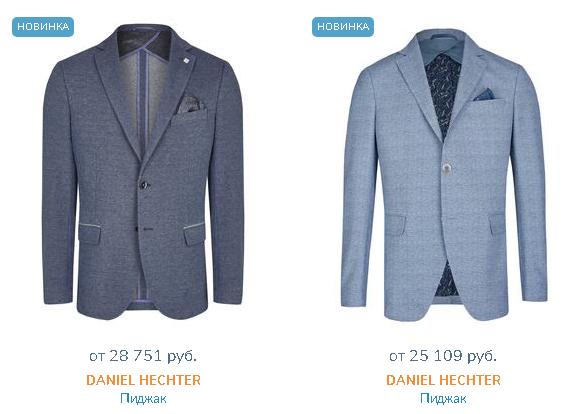Screen dimensions: 572x414
Task: Open the light blue blazer product image
Action: click(444, 175)
